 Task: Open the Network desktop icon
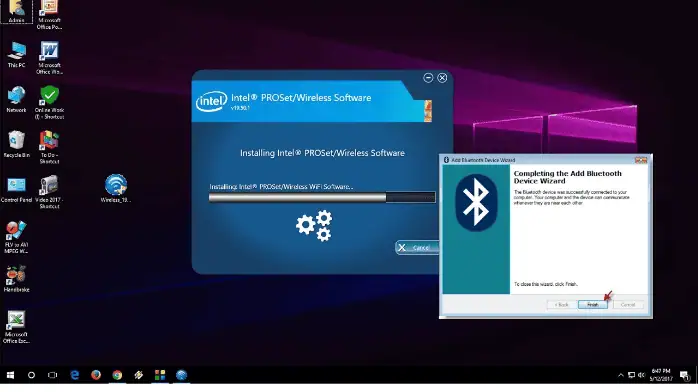tap(16, 99)
